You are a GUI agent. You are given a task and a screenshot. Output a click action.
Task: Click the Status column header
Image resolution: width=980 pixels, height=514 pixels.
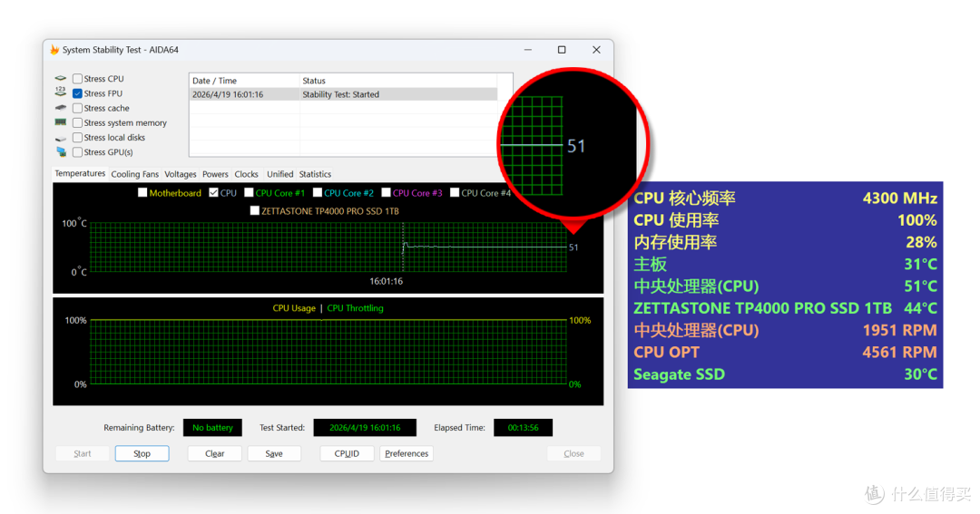coord(398,81)
